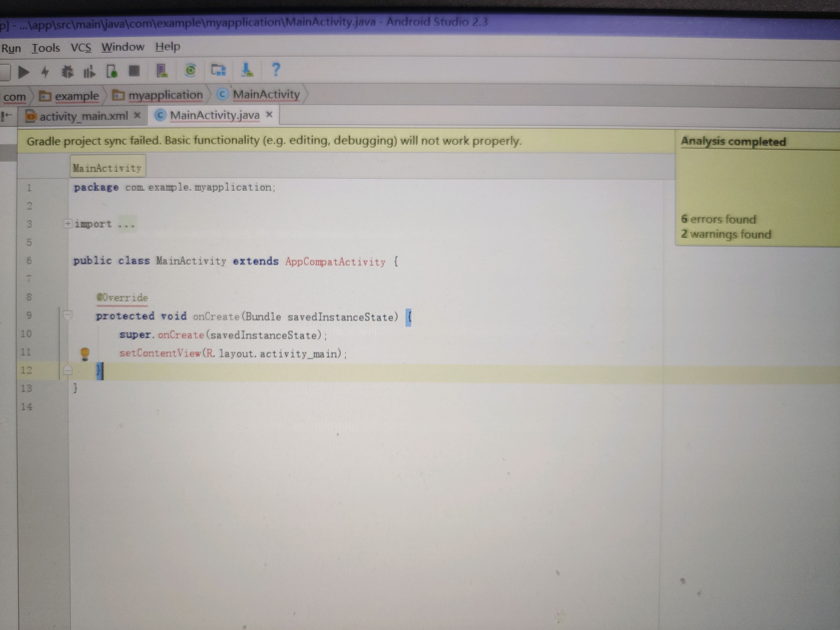Apply changes with the lightning bolt icon

tap(45, 71)
